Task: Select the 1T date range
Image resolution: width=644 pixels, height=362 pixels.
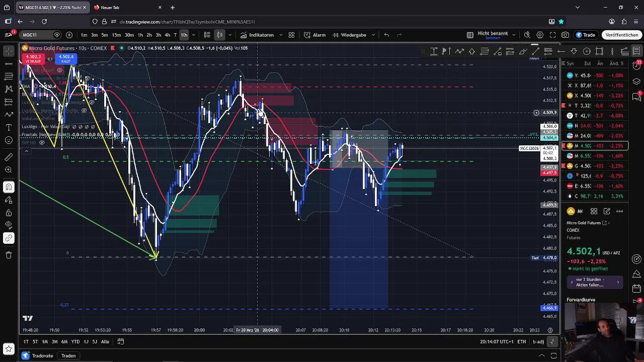Action: tap(26, 341)
